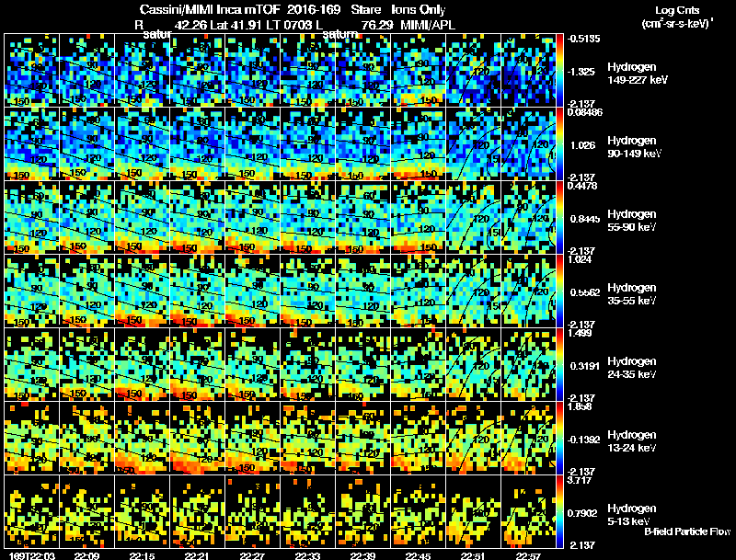Click the '22:57' time axis label
The image size is (736, 560).
[x=528, y=555]
